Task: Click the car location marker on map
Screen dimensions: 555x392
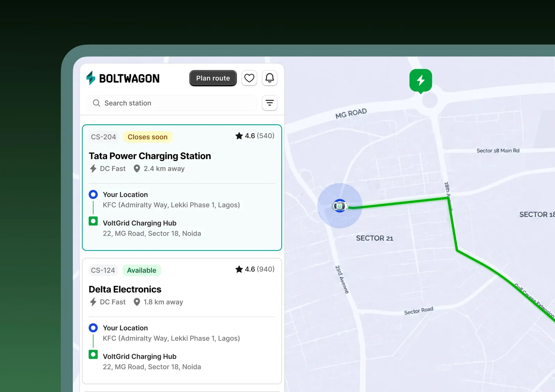Action: (340, 206)
